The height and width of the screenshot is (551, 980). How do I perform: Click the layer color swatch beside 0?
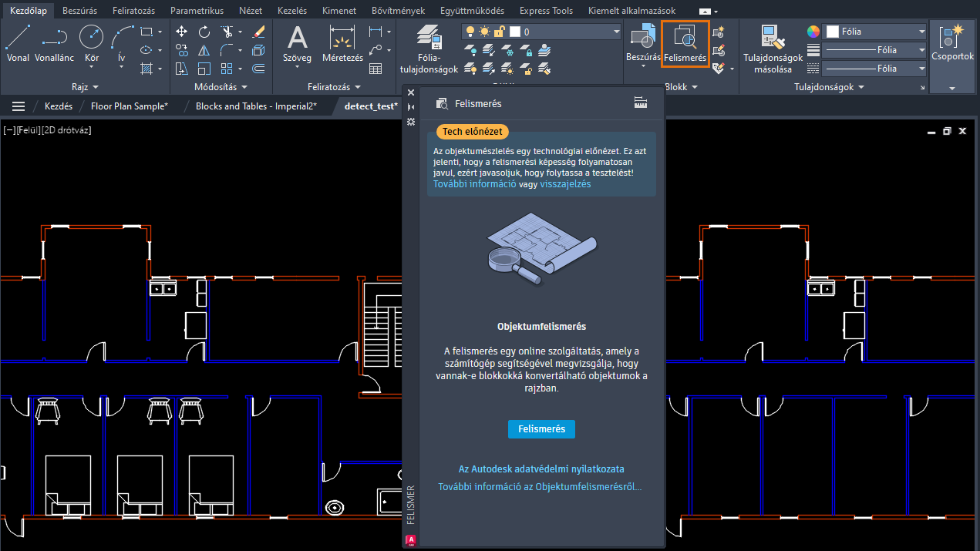point(515,32)
